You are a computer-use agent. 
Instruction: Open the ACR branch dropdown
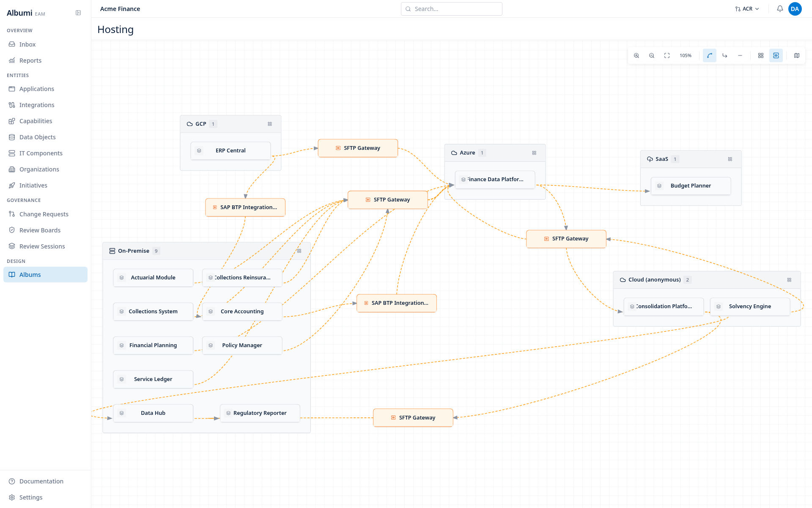[747, 9]
